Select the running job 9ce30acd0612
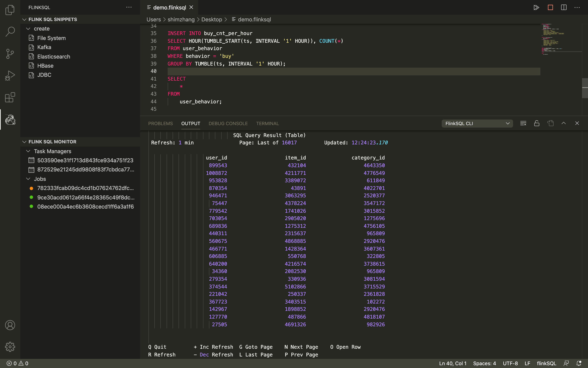This screenshot has height=368, width=588. [80, 197]
